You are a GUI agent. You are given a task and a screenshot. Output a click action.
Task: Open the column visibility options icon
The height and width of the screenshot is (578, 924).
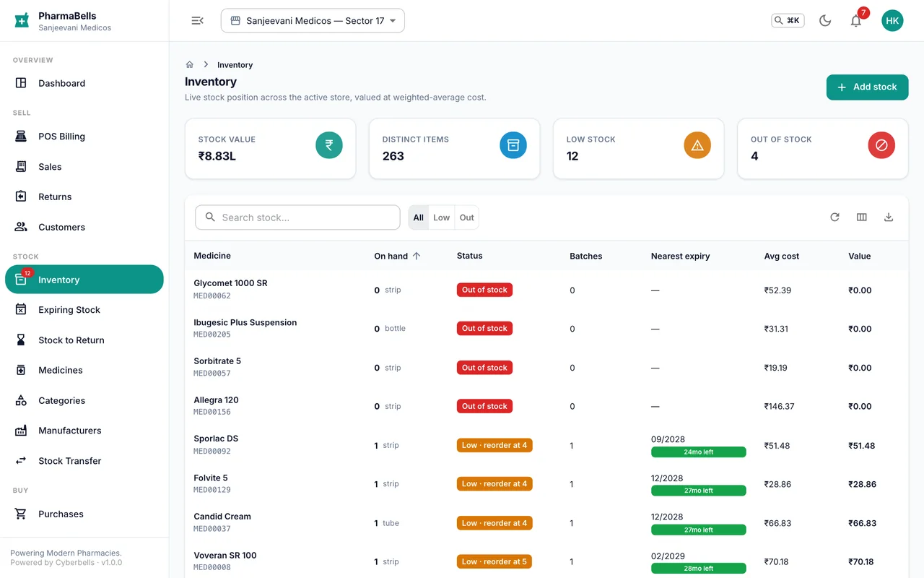[861, 217]
